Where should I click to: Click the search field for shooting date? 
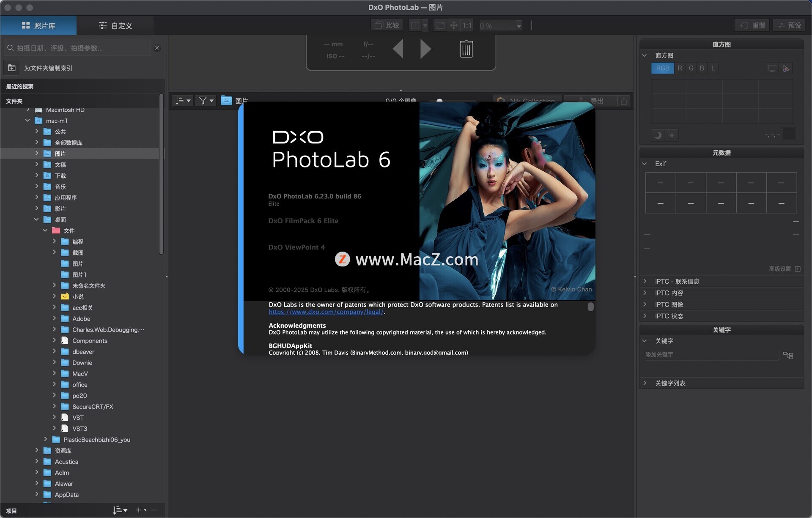[x=77, y=48]
